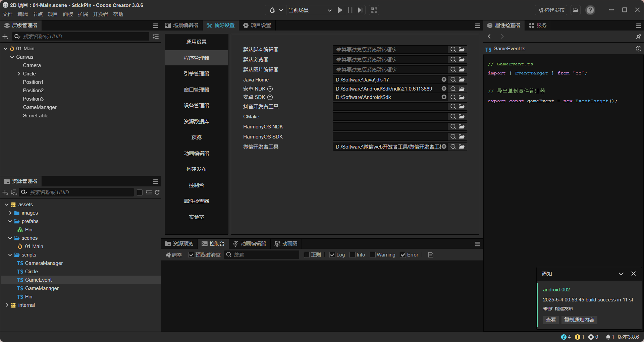Open the 开发者 menu
The width and height of the screenshot is (644, 342).
[100, 14]
